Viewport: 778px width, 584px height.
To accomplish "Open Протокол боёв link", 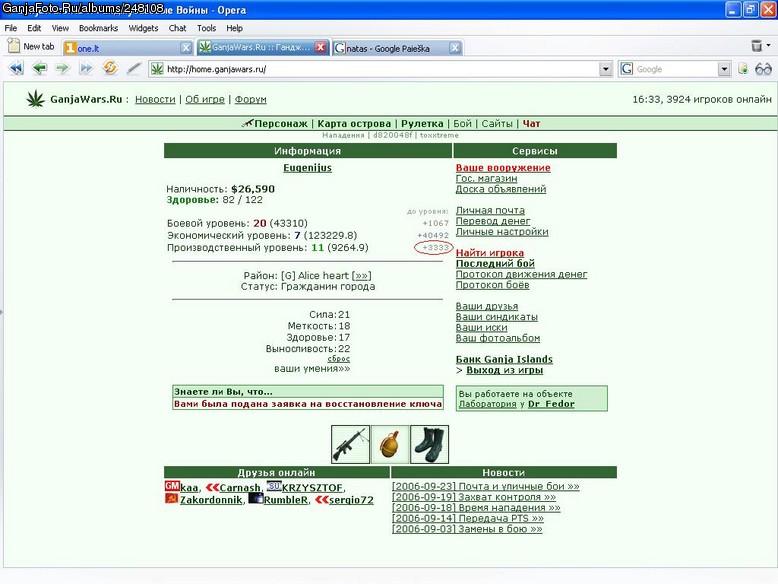I will point(492,285).
